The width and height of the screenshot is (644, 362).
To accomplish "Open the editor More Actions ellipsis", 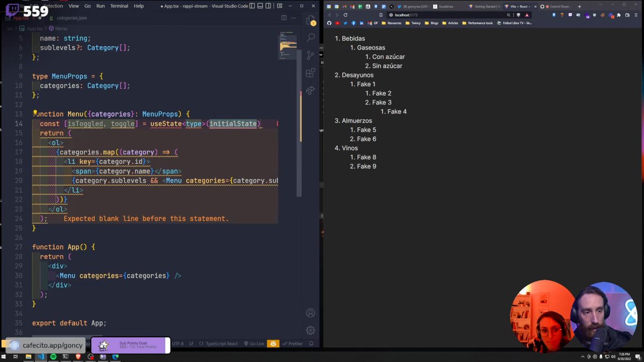I will (x=294, y=18).
